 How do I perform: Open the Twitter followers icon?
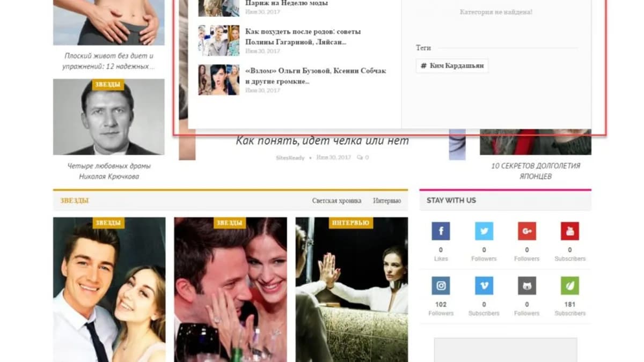[x=484, y=231]
